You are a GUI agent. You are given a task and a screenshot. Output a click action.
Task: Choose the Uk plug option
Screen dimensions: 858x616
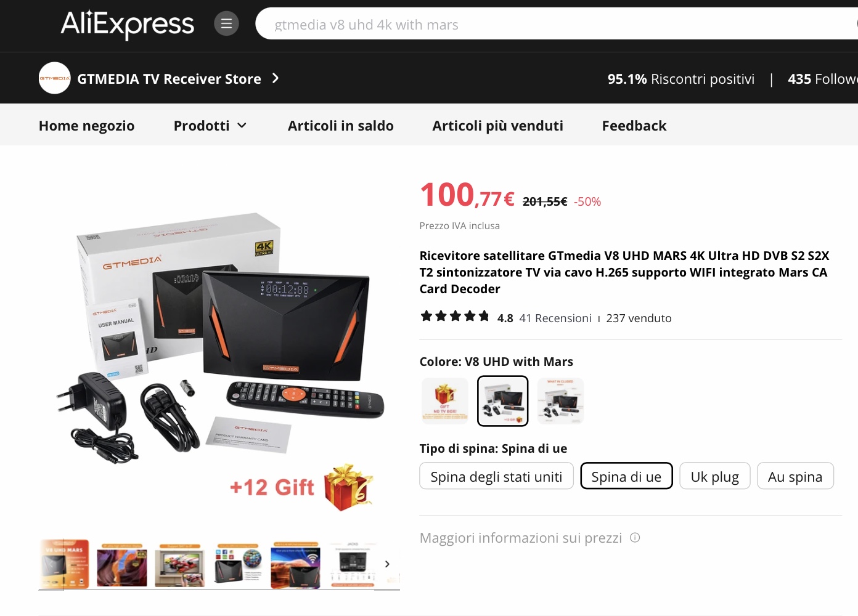pos(714,476)
